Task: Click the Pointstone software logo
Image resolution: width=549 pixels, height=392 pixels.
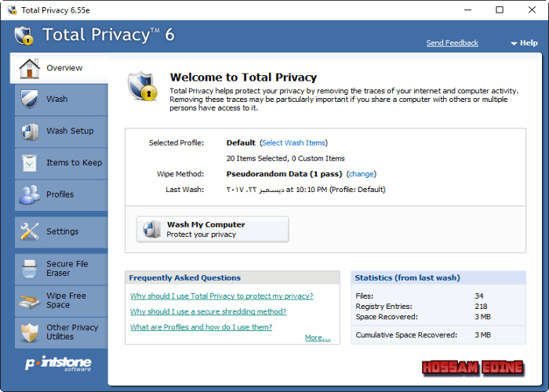Action: pos(58,363)
